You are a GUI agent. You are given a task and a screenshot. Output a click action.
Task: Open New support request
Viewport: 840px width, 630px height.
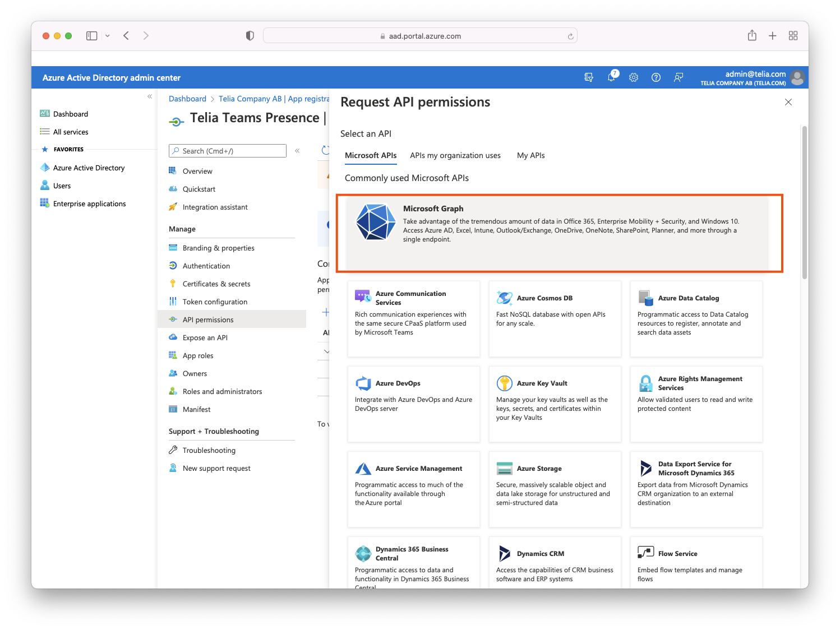click(x=216, y=468)
